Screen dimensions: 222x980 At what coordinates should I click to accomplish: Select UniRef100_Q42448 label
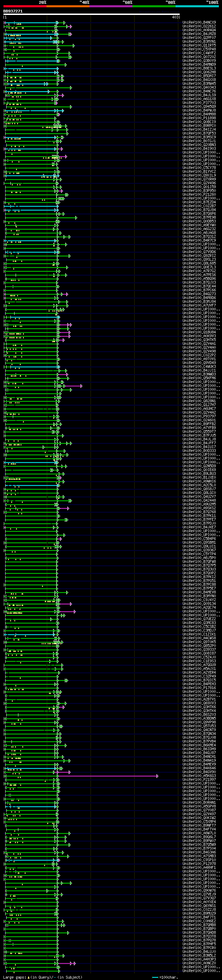coord(199,500)
